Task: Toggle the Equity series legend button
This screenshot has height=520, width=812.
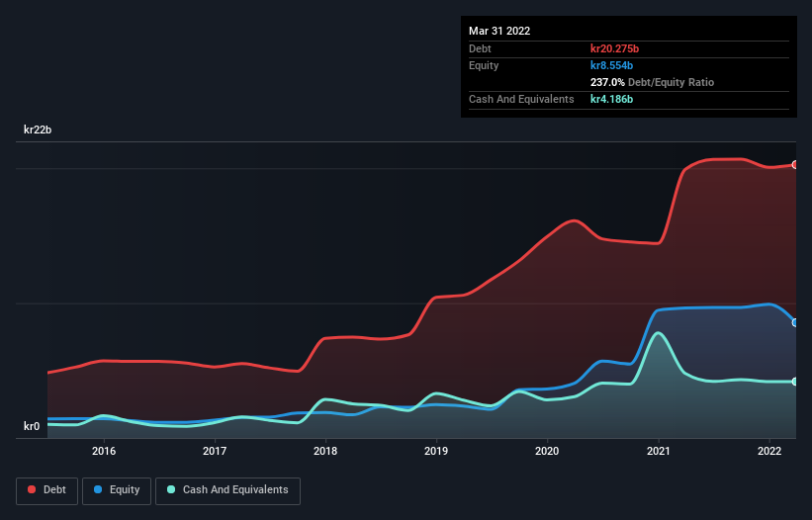Action: point(117,490)
